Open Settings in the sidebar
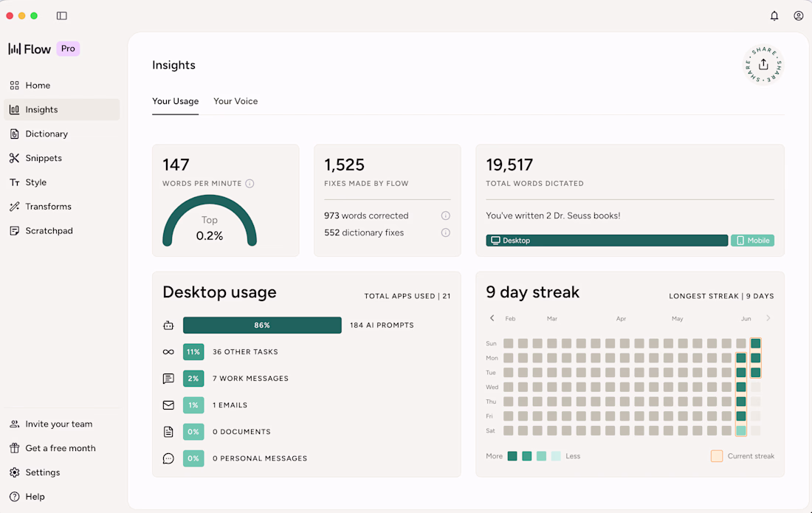The image size is (812, 513). tap(61, 472)
